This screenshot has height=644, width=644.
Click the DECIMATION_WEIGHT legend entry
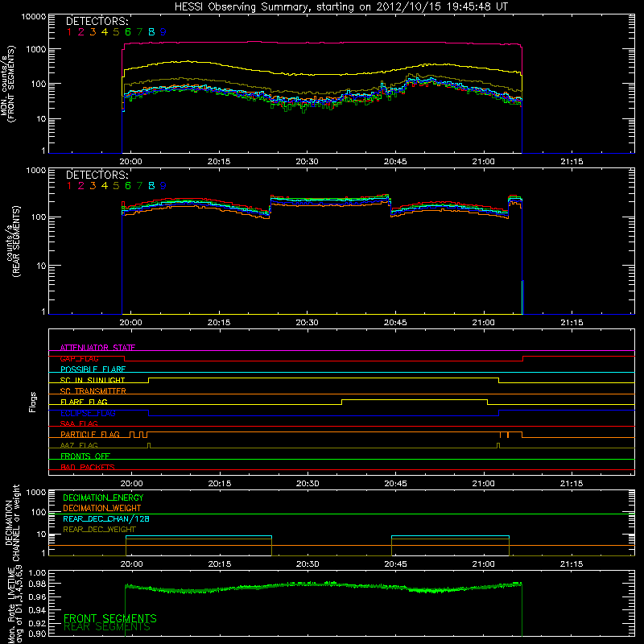point(102,508)
